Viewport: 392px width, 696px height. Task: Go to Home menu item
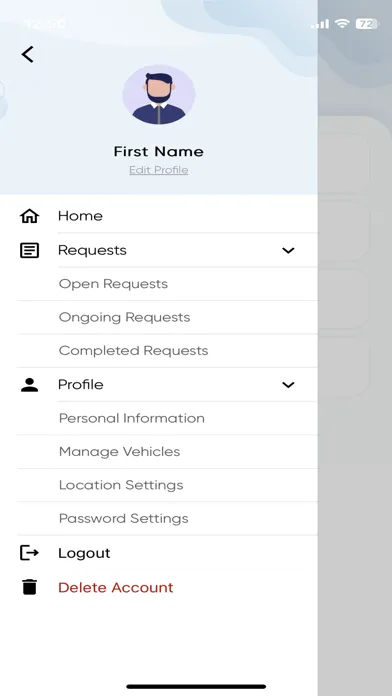(80, 216)
